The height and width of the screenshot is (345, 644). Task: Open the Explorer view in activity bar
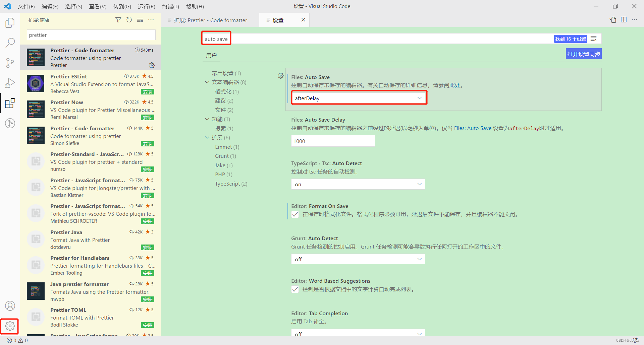click(x=10, y=23)
